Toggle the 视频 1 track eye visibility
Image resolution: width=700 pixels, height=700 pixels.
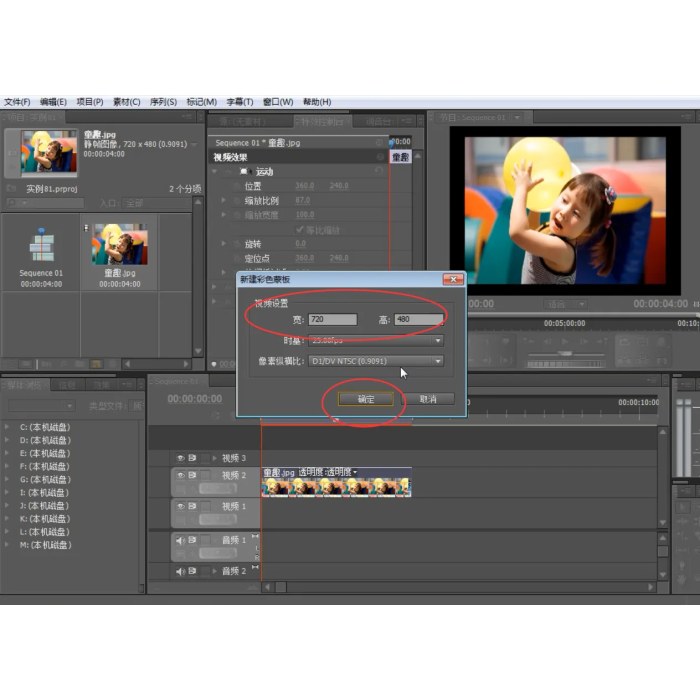point(180,506)
